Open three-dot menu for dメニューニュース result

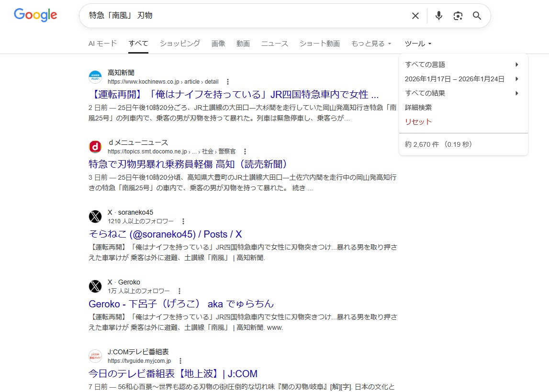[x=245, y=152]
